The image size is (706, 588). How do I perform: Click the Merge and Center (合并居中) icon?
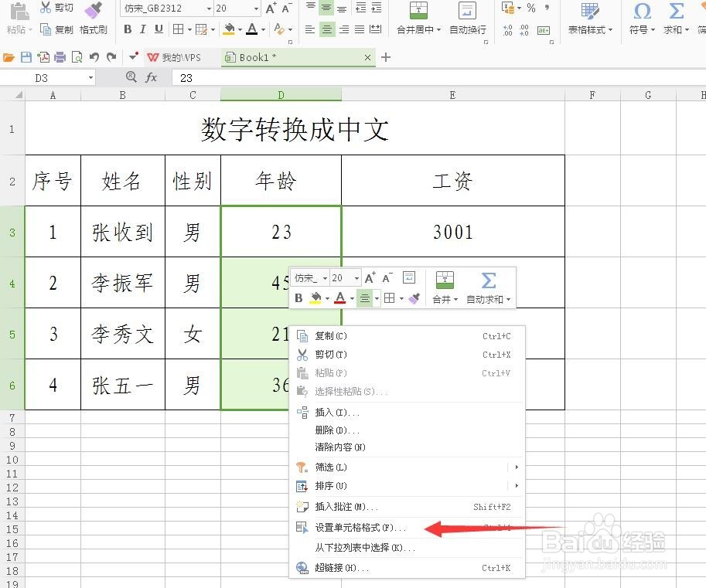tap(418, 21)
